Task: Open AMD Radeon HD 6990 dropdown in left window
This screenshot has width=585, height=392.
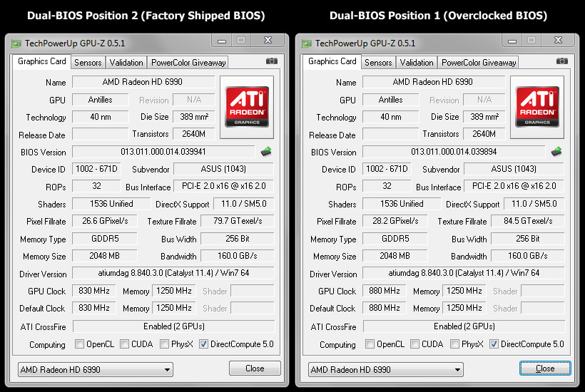Action: click(x=95, y=370)
